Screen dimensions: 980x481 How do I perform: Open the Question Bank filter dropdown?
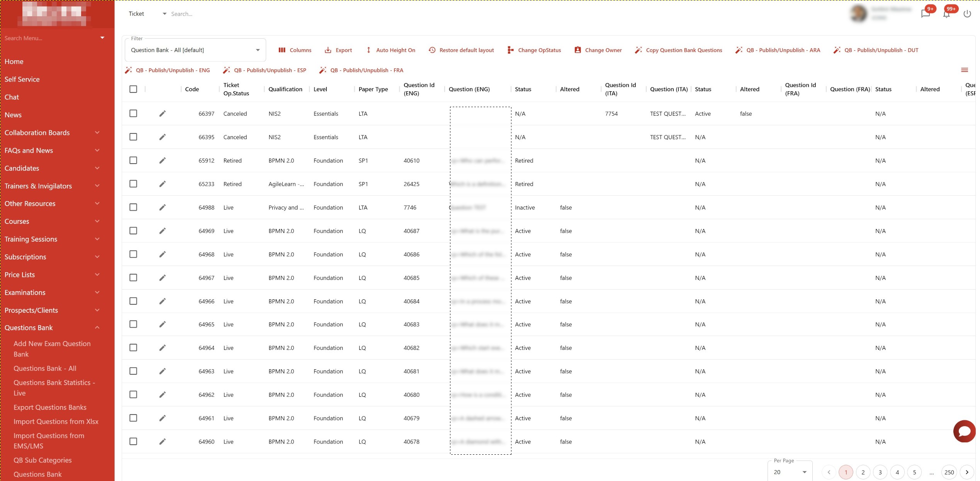(195, 50)
